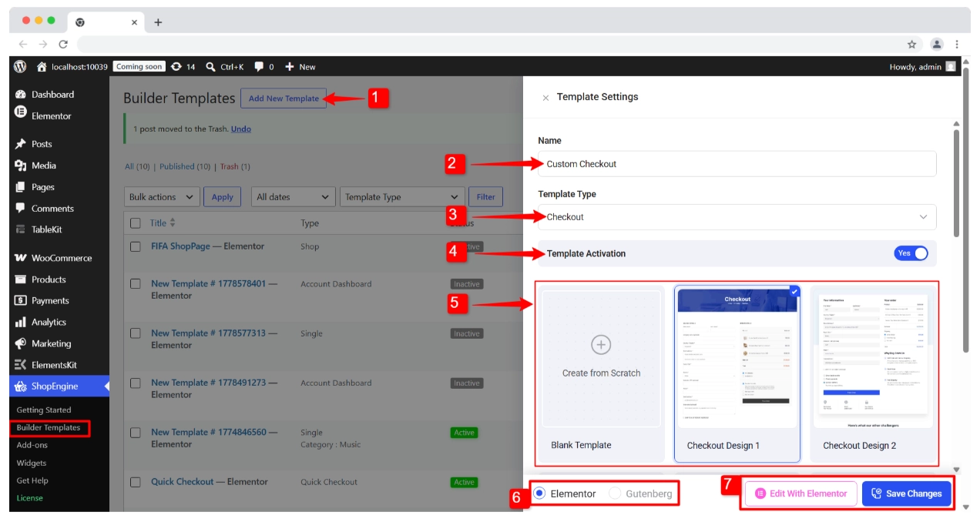Expand the Checkout template type select

[737, 217]
